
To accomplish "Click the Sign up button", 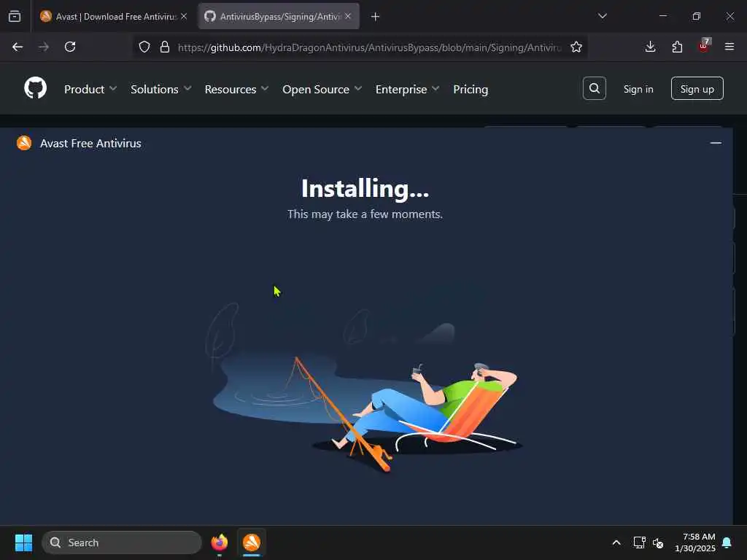I will [697, 88].
